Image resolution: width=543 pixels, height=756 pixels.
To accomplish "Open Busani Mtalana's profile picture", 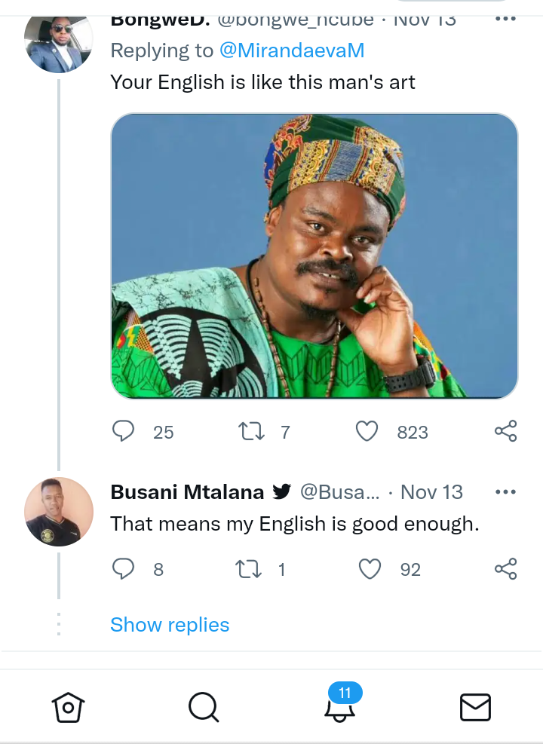I will click(59, 512).
